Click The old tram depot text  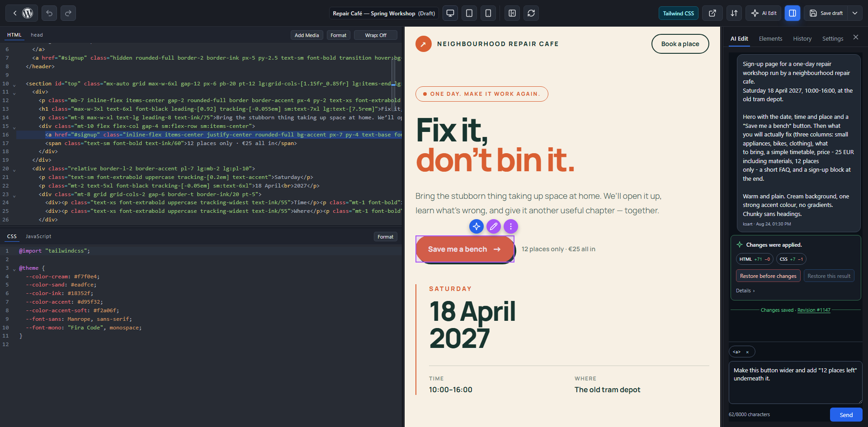[607, 390]
